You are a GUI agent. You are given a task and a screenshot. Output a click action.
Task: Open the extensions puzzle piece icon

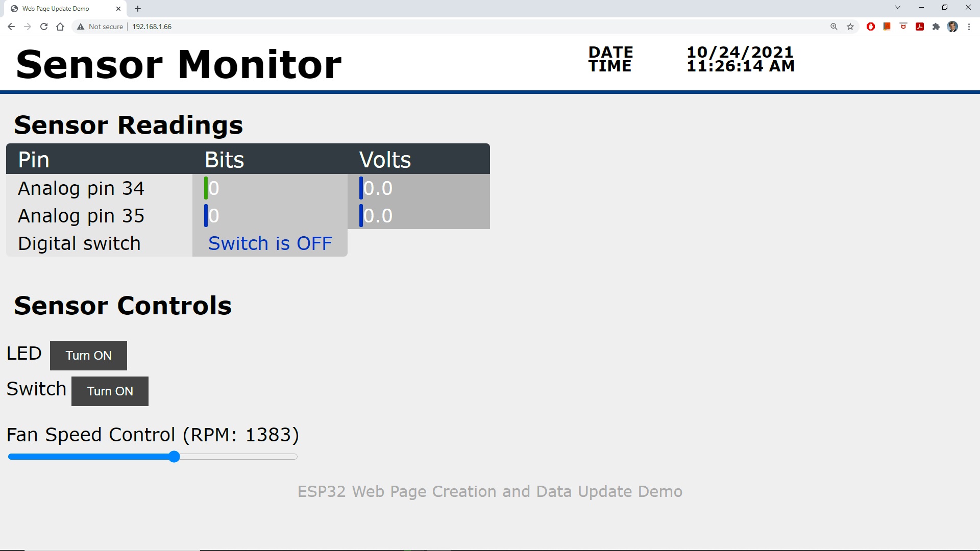coord(936,27)
